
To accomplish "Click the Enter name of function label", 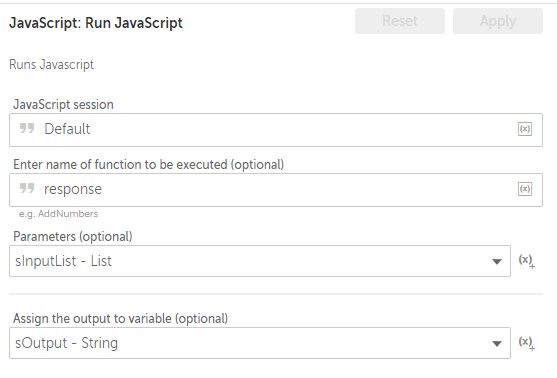I will pyautogui.click(x=148, y=165).
